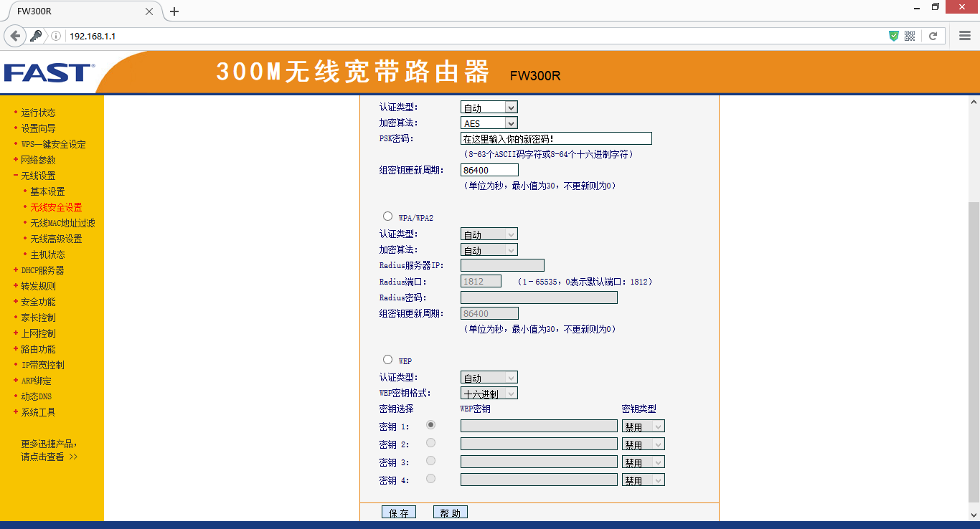The height and width of the screenshot is (529, 980).
Task: Open the 密钥类型 dropdown for 密钥 2
Action: [x=644, y=444]
